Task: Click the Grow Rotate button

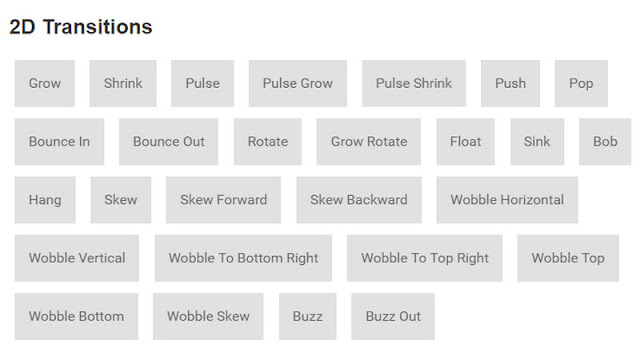Action: tap(369, 142)
